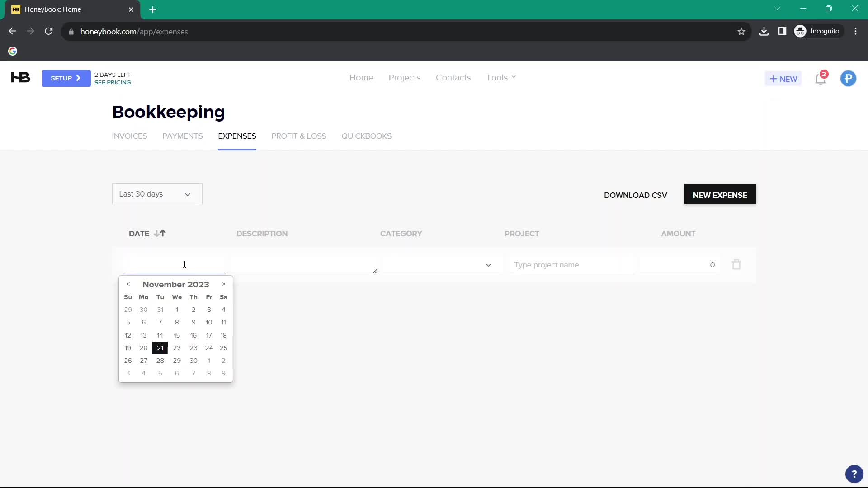Expand the Last 30 days dropdown
The width and height of the screenshot is (868, 488).
click(x=157, y=194)
